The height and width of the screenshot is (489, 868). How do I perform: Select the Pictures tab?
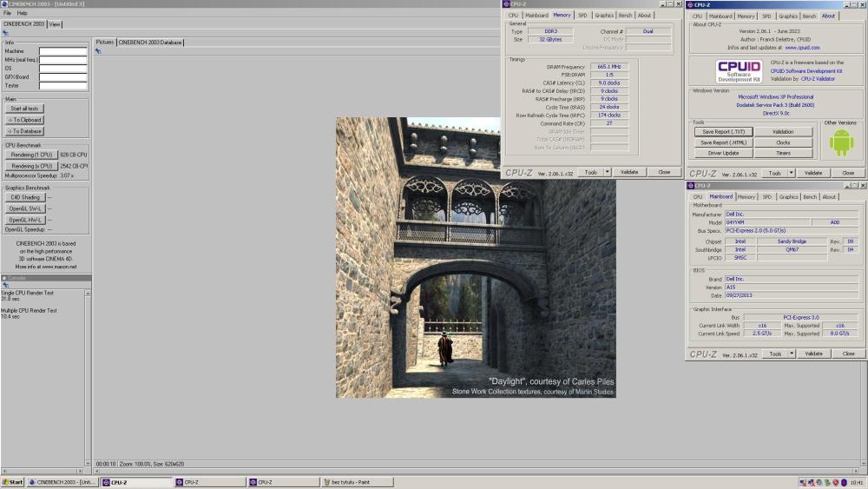pyautogui.click(x=105, y=42)
